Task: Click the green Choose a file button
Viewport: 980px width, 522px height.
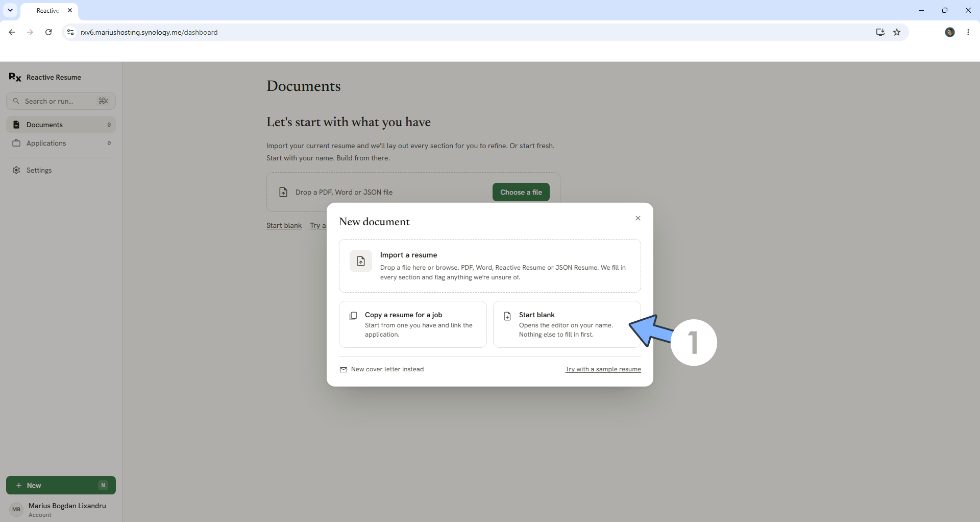Action: click(521, 192)
